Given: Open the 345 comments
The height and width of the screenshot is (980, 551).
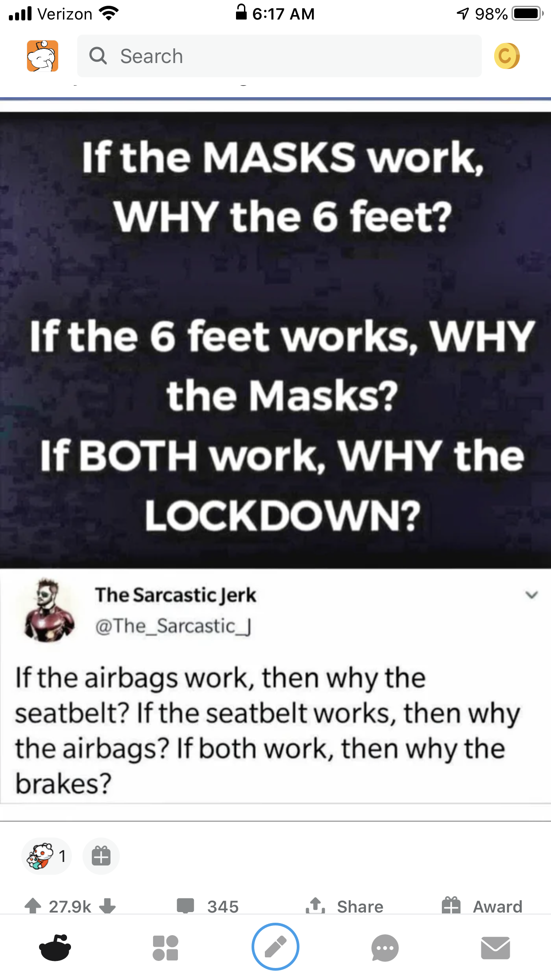Looking at the screenshot, I should click(208, 906).
